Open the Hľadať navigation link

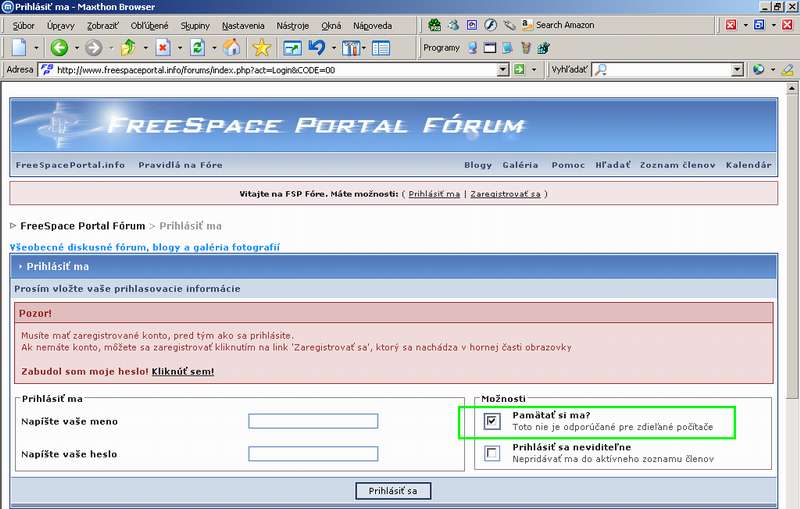pos(612,165)
